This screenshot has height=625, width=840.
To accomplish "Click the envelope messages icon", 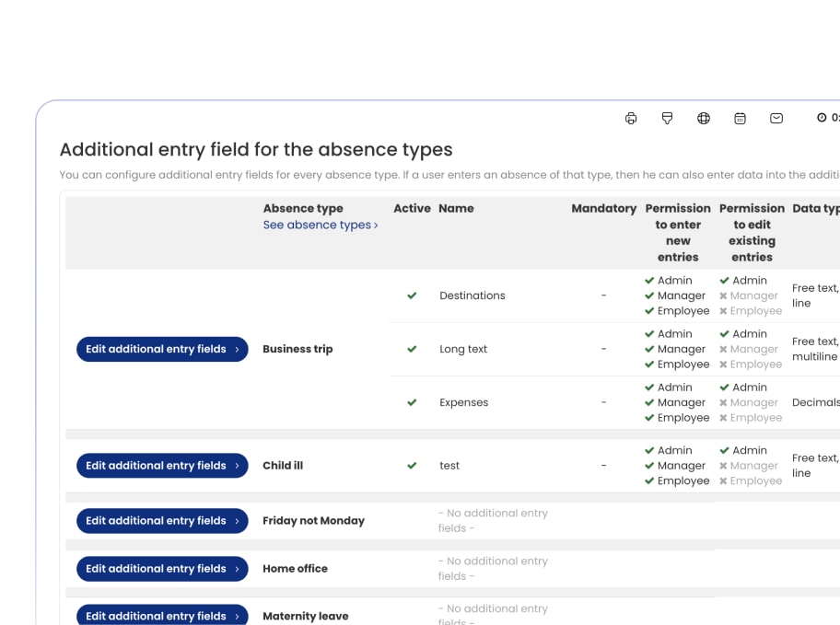I will coord(776,118).
